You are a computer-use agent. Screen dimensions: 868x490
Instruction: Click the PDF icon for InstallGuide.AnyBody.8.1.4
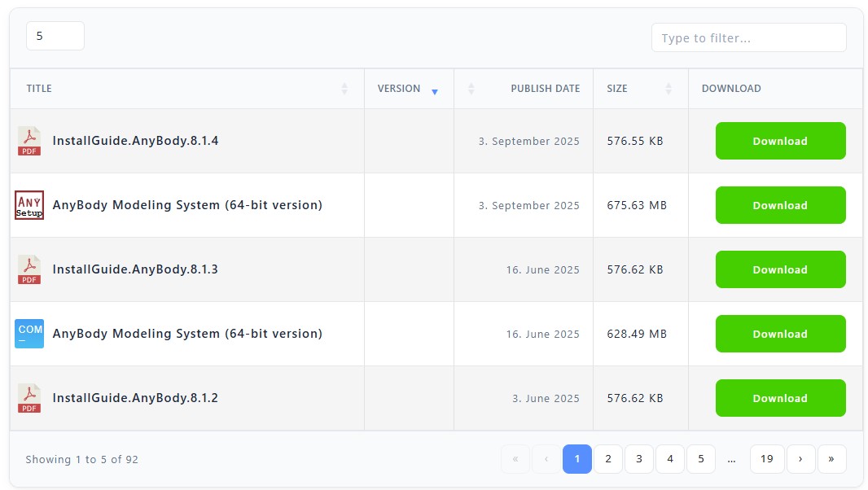coord(28,141)
